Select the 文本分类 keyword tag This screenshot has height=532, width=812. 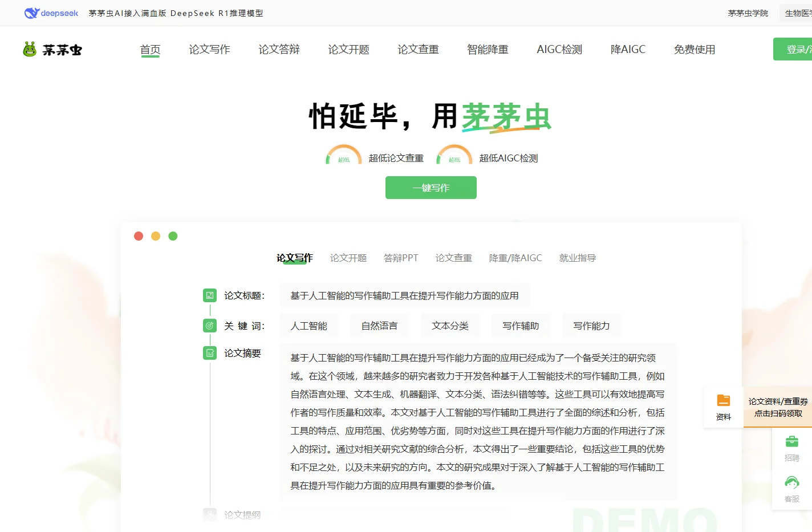(x=450, y=326)
